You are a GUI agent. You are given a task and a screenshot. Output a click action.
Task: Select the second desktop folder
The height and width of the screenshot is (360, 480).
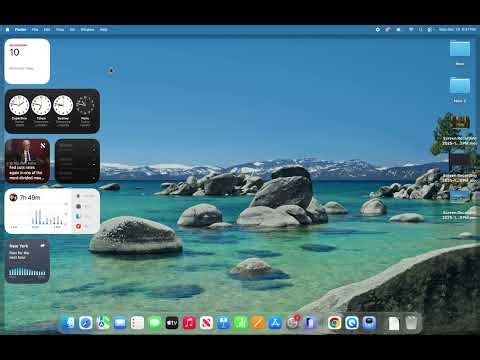pyautogui.click(x=460, y=86)
